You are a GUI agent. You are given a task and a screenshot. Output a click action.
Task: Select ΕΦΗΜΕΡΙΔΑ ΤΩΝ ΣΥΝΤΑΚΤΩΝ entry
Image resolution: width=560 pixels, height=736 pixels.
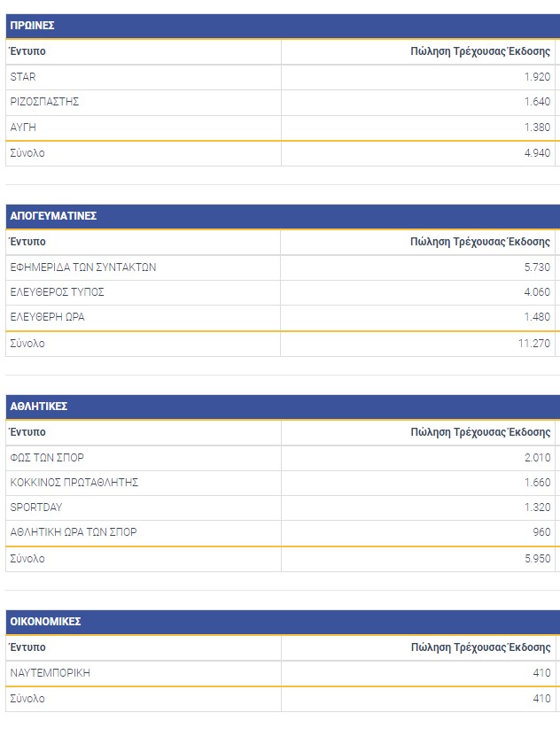point(83,267)
